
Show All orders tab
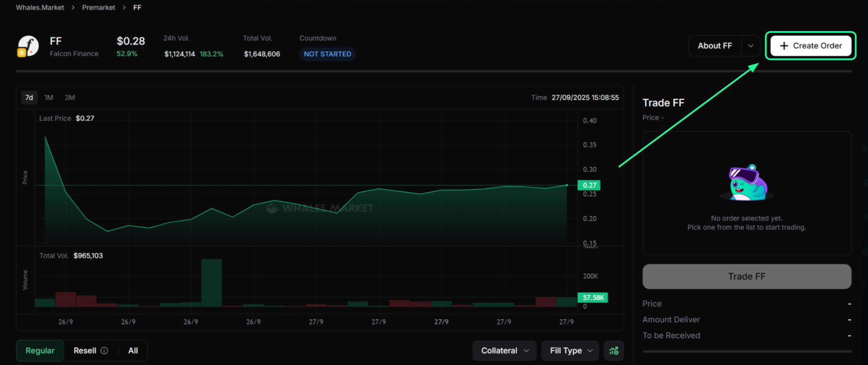coord(133,351)
